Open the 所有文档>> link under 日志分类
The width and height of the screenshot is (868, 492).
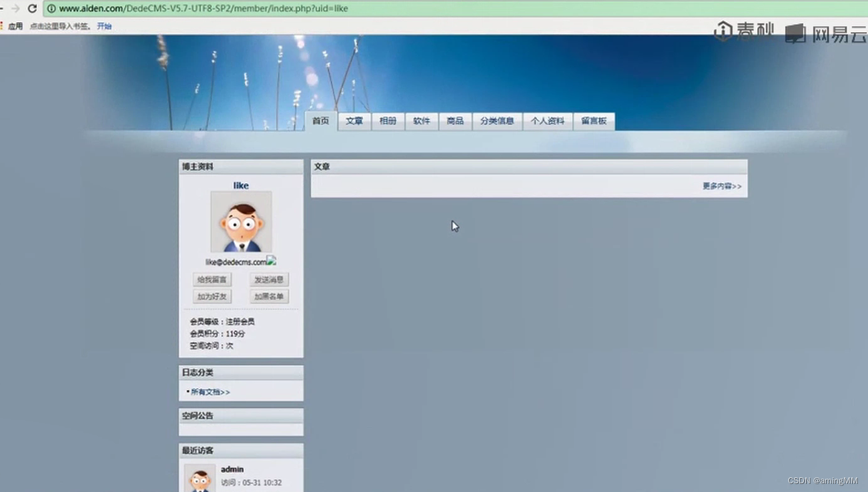(208, 392)
